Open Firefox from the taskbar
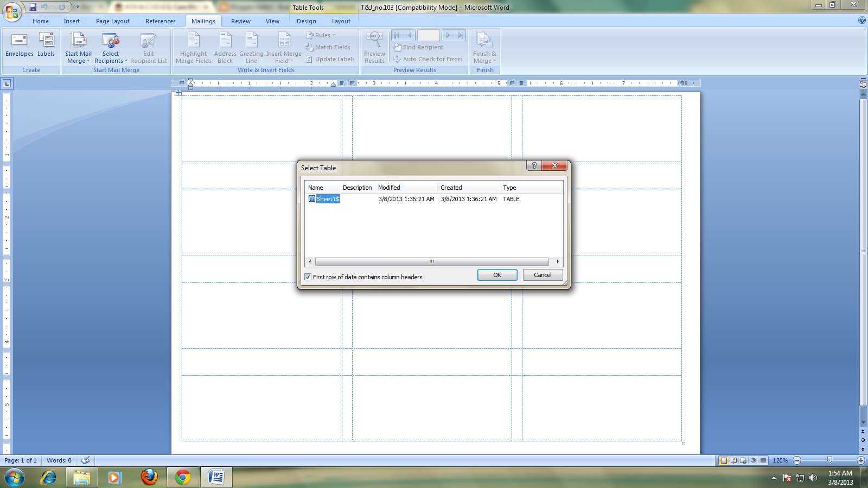Image resolution: width=868 pixels, height=488 pixels. (x=149, y=477)
